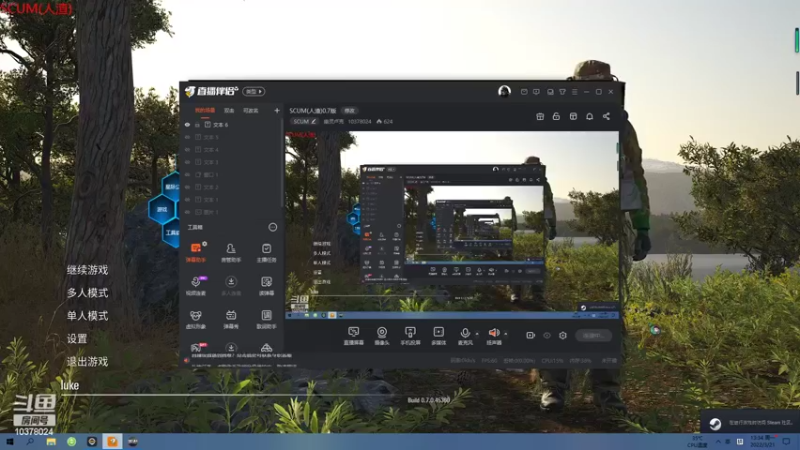The image size is (800, 450).
Task: Click the Steam notification popup
Action: pyautogui.click(x=750, y=422)
